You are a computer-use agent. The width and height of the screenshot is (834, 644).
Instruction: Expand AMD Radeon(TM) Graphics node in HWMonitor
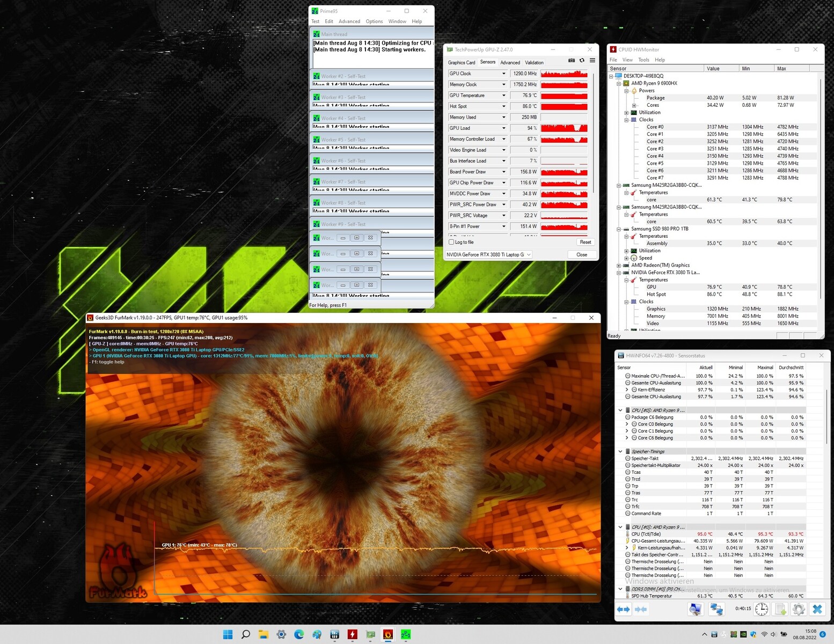click(619, 265)
